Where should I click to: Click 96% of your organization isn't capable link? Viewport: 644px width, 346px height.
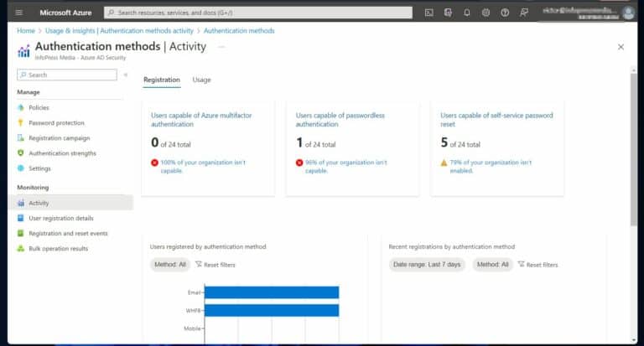[345, 166]
